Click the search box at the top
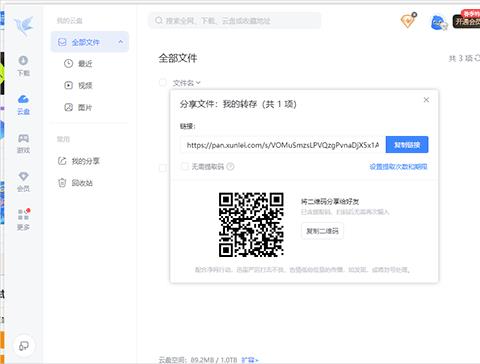Image resolution: width=480 pixels, height=364 pixels. (x=235, y=21)
